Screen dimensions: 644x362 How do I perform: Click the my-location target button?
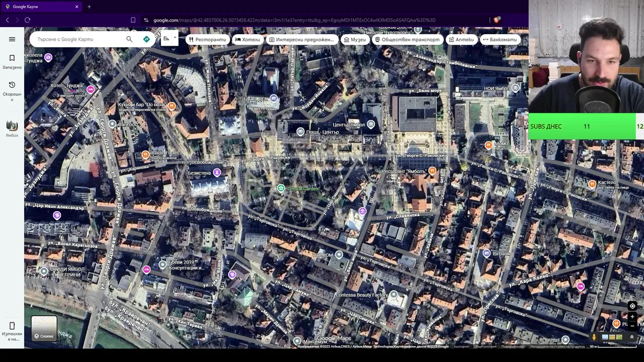point(632,306)
